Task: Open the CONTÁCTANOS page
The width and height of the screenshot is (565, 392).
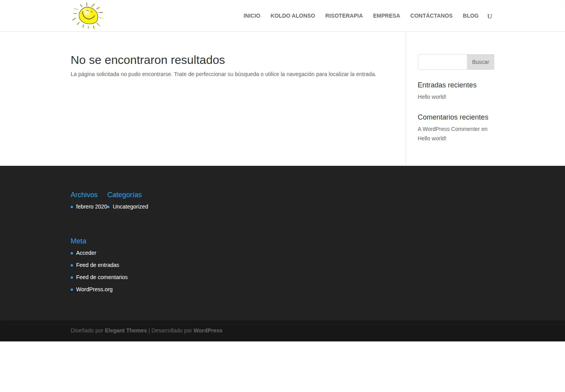Action: pyautogui.click(x=431, y=16)
